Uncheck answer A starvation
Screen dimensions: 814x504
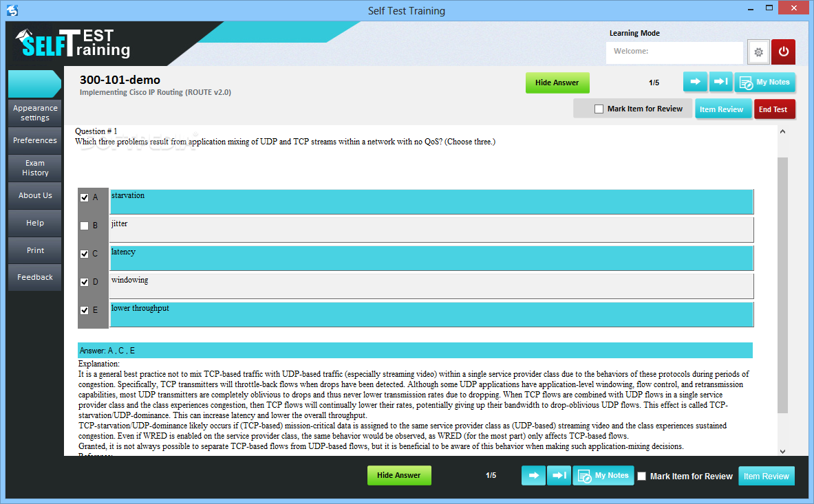tap(84, 197)
